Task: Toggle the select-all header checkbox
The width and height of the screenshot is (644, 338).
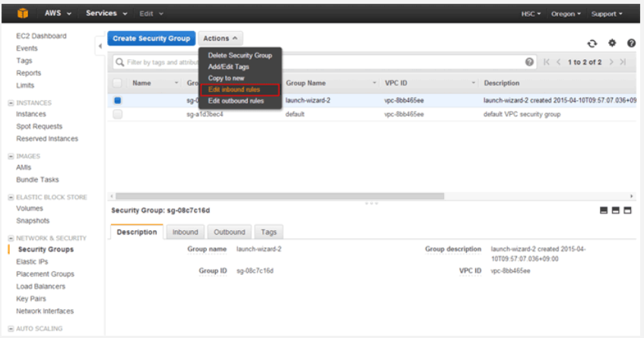Action: [117, 83]
